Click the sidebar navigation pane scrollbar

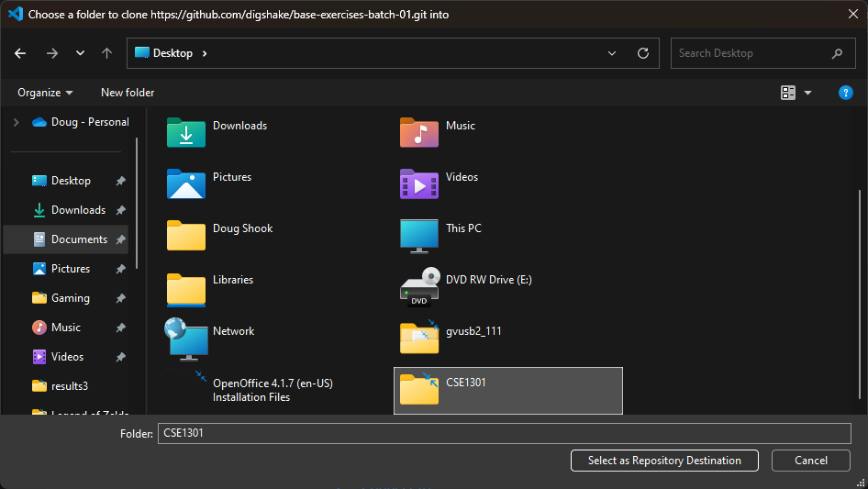[x=137, y=204]
